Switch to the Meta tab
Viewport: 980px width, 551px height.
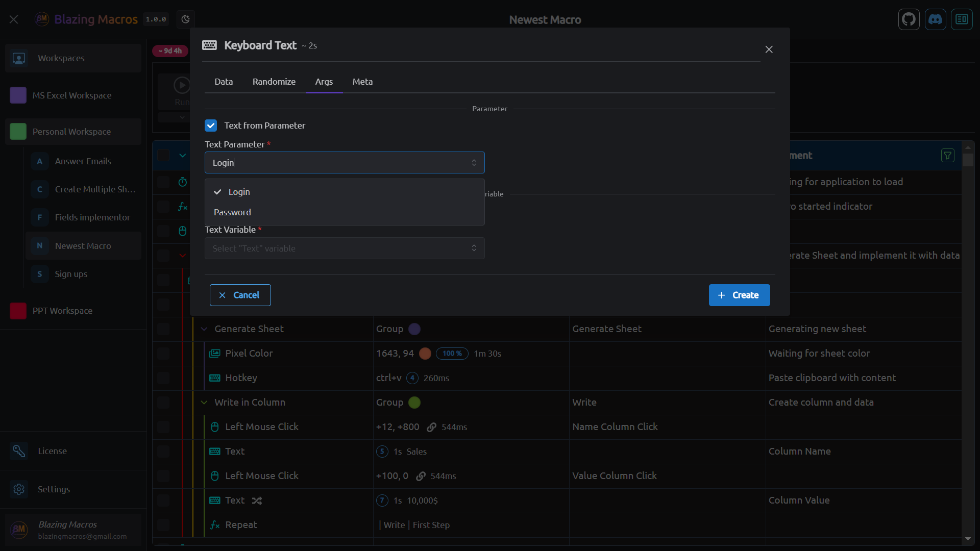click(362, 82)
